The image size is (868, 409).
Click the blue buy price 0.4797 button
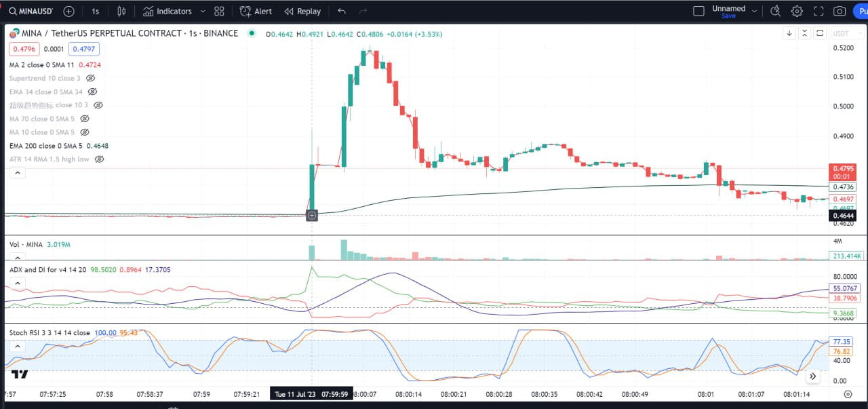(x=83, y=49)
